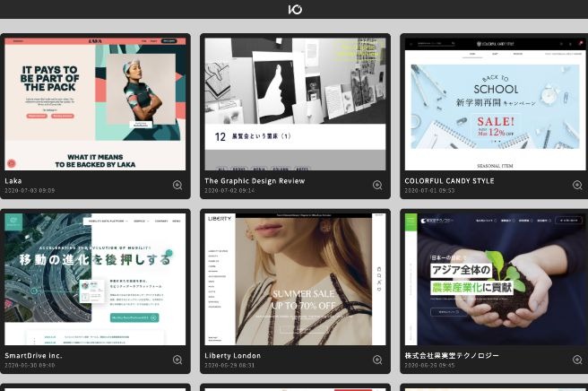Screen dimensions: 588x391
Task: Click the date 2020-06-29 08:31
Action: (229, 365)
